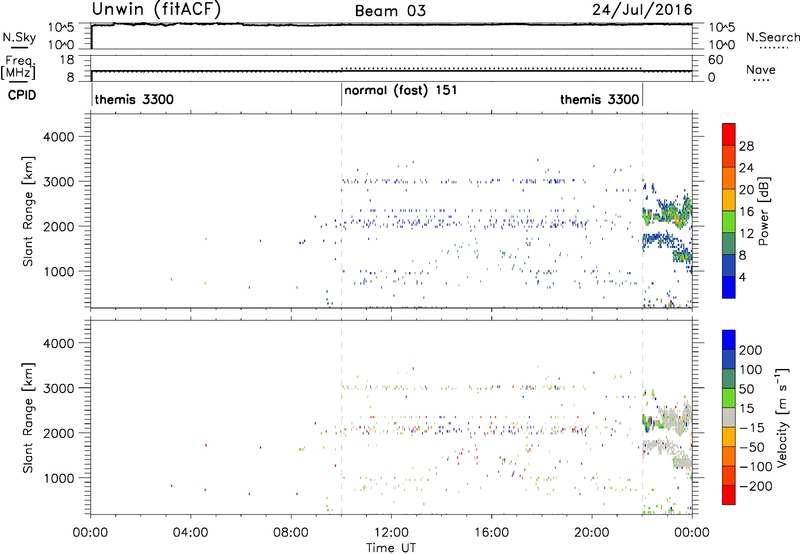The width and height of the screenshot is (800, 554).
Task: Click the 'Freq. [MHz]' axis label
Action: point(18,67)
